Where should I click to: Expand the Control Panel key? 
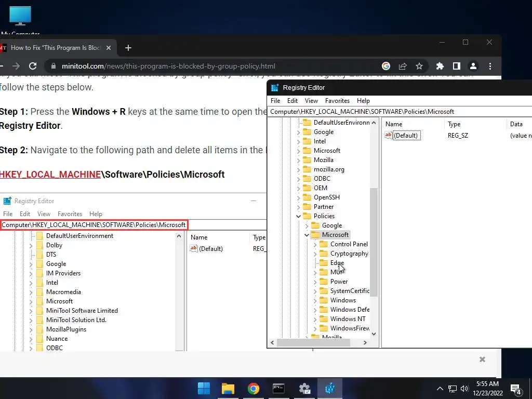[x=315, y=244]
